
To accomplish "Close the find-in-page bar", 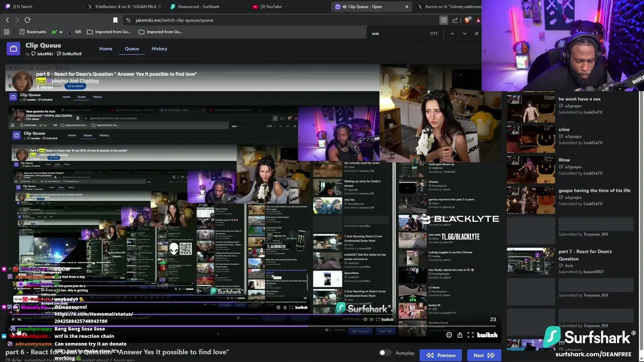I will pos(476,33).
